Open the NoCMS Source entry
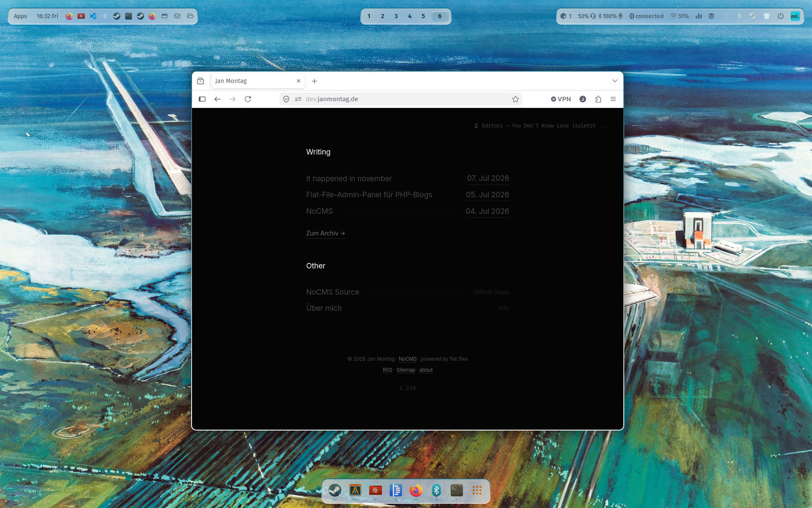This screenshot has height=508, width=812. point(408,292)
